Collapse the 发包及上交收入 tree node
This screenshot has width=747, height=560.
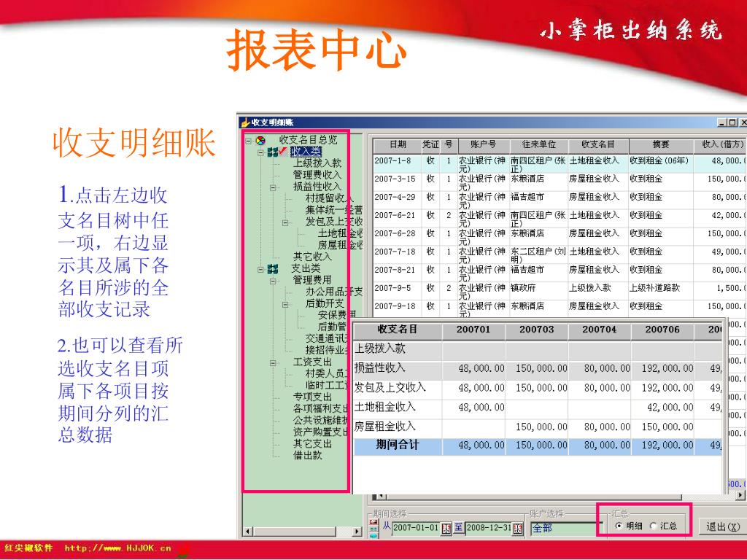[285, 222]
